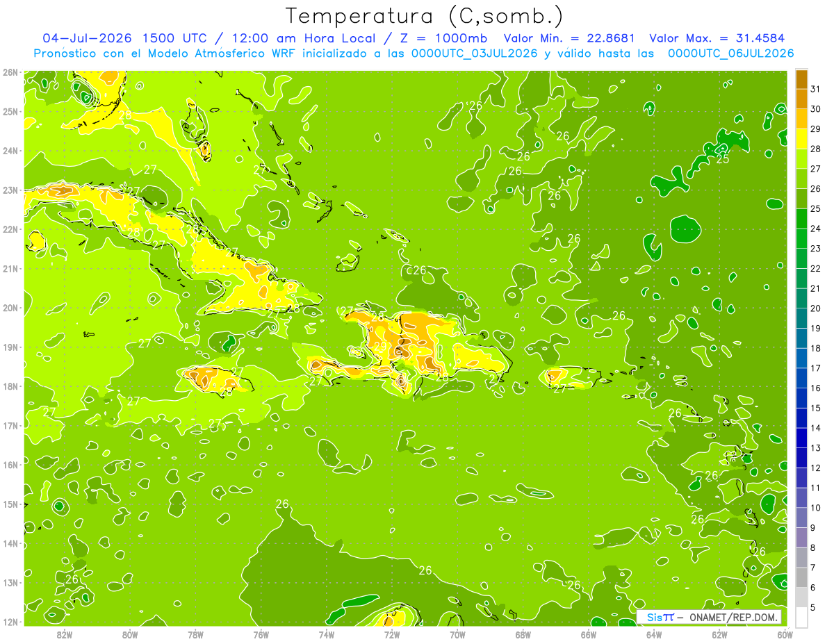Viewport: 834px width, 644px height.
Task: Click the longitude label "74W"
Action: tap(327, 634)
